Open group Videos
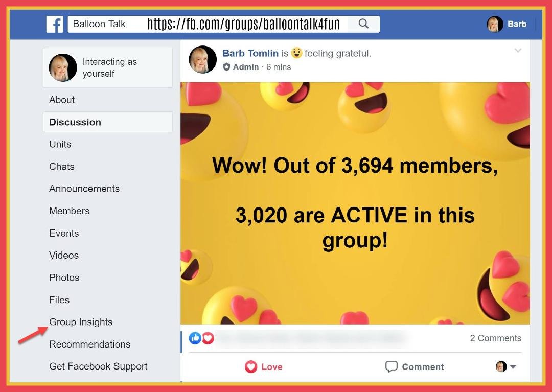This screenshot has width=552, height=392. click(x=64, y=255)
